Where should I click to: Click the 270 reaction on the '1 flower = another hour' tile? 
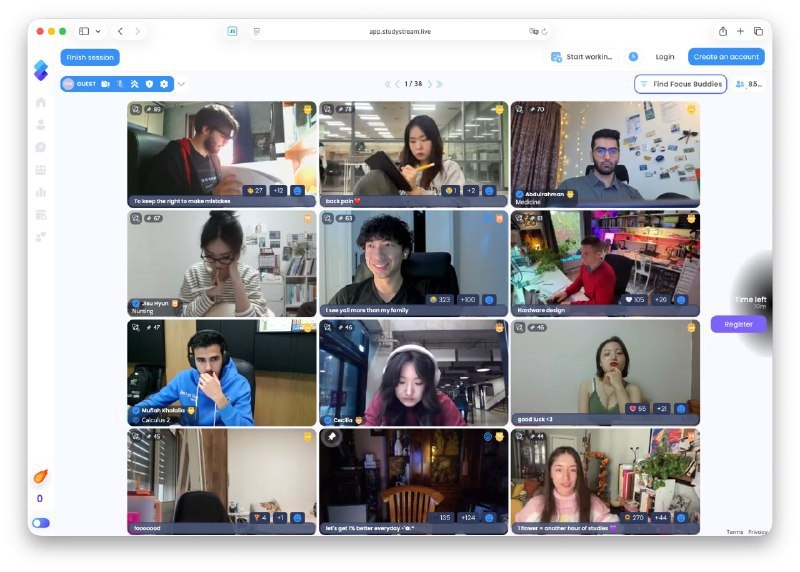pos(634,517)
